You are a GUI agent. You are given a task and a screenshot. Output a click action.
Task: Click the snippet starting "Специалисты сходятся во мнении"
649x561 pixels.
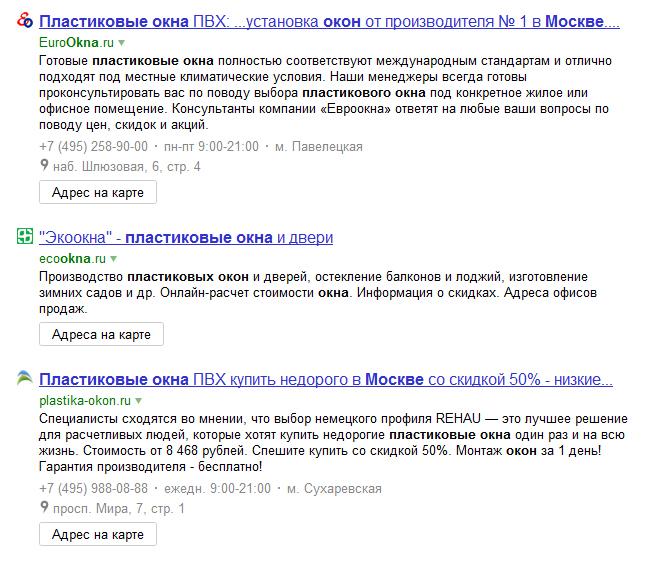tap(333, 443)
